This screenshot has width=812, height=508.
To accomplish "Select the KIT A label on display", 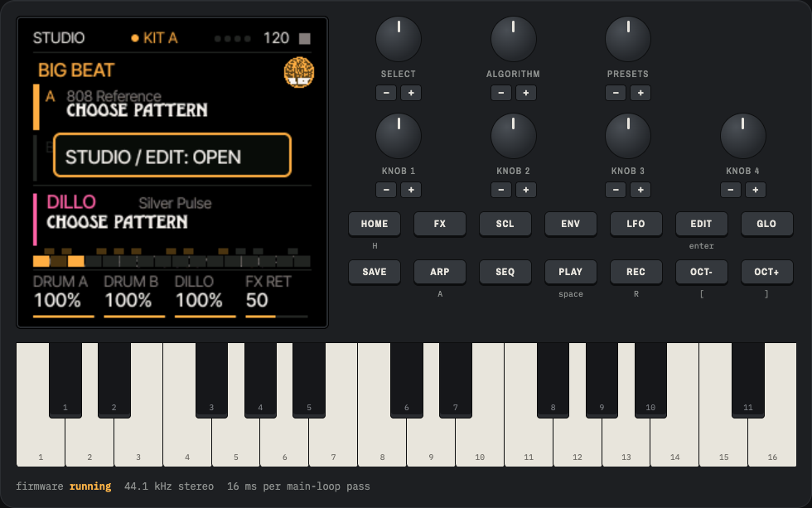I will (160, 38).
